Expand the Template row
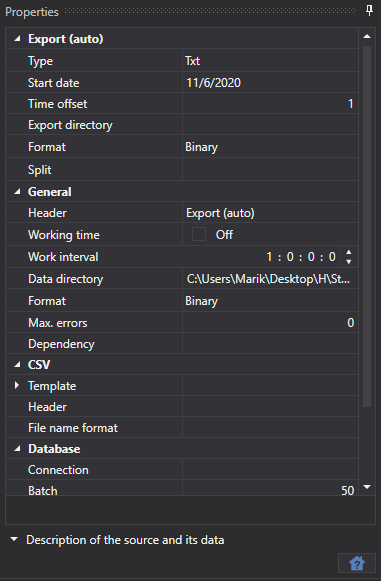 point(17,385)
